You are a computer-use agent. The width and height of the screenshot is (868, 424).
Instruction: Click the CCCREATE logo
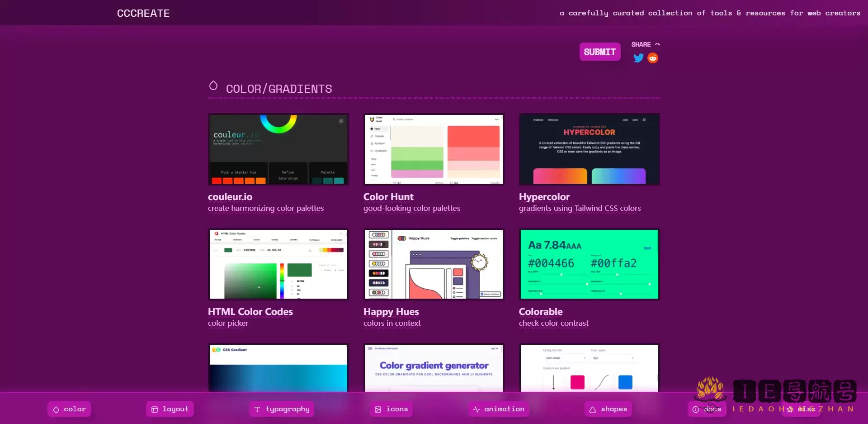coord(143,13)
